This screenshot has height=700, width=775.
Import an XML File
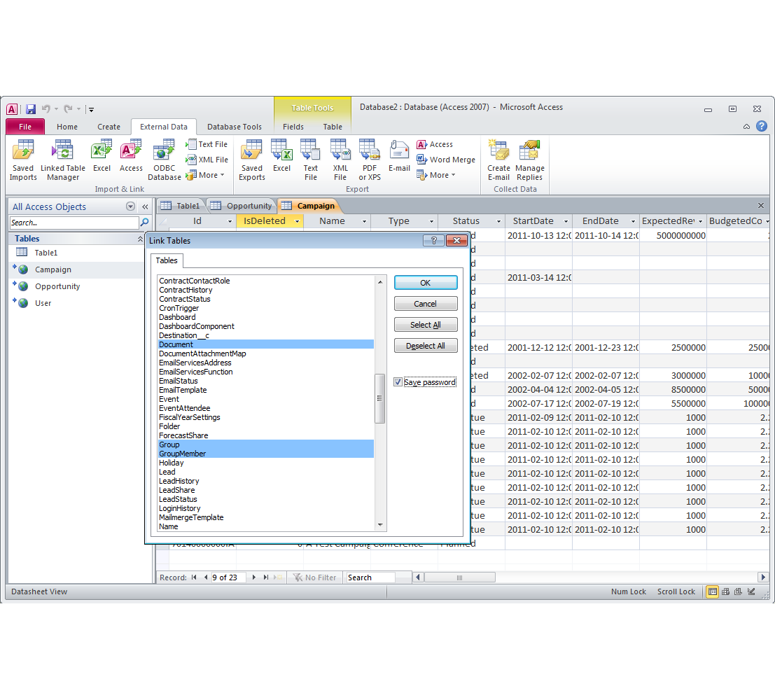click(207, 160)
